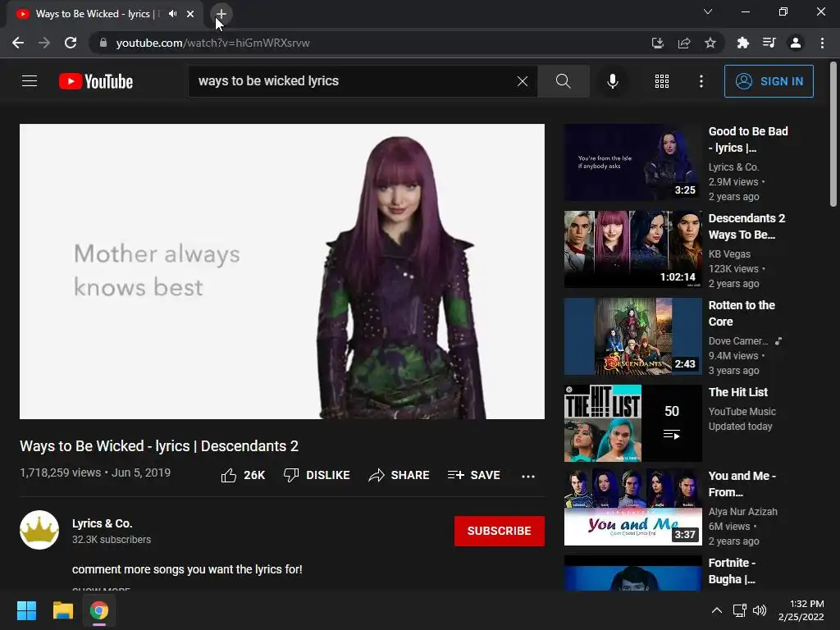The image size is (840, 630).
Task: Subscribe to Lyrics & Co. channel
Action: click(x=500, y=531)
